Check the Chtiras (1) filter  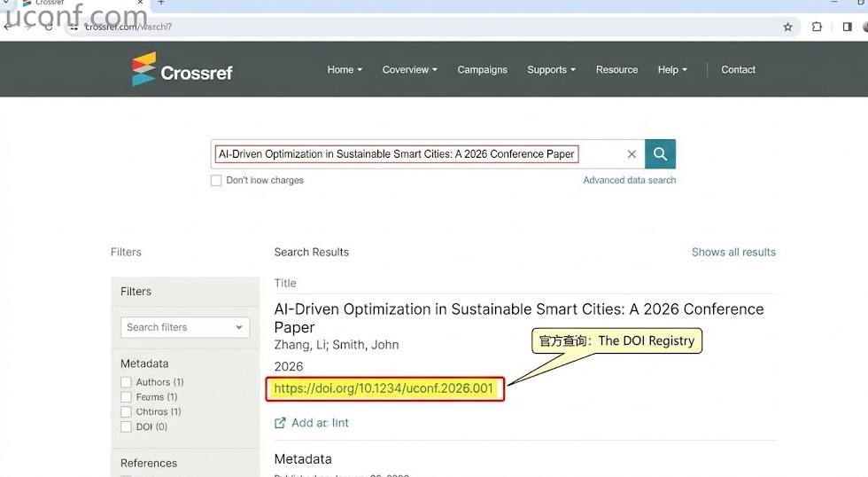[126, 411]
